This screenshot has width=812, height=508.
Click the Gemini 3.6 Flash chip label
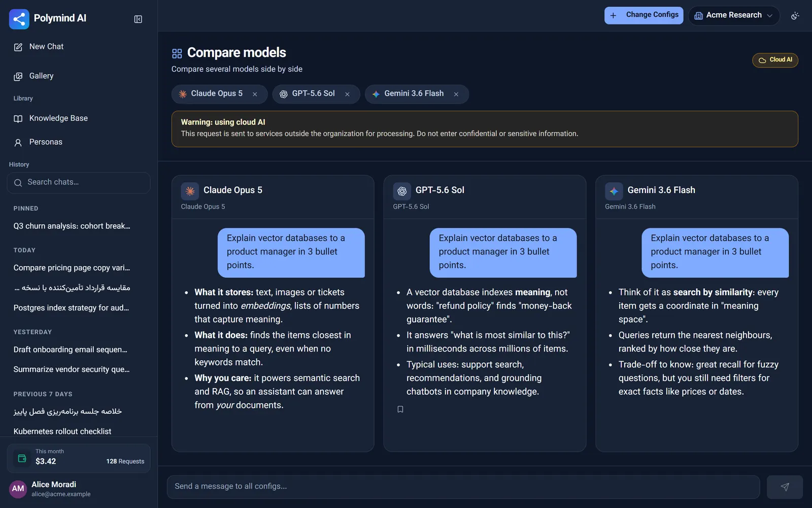[x=414, y=93]
